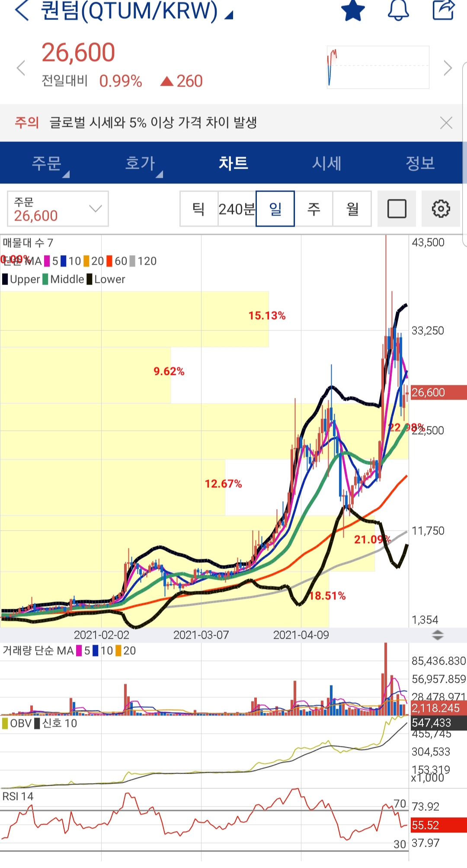Tap the fullscreen chart square icon
The width and height of the screenshot is (467, 868).
(397, 209)
